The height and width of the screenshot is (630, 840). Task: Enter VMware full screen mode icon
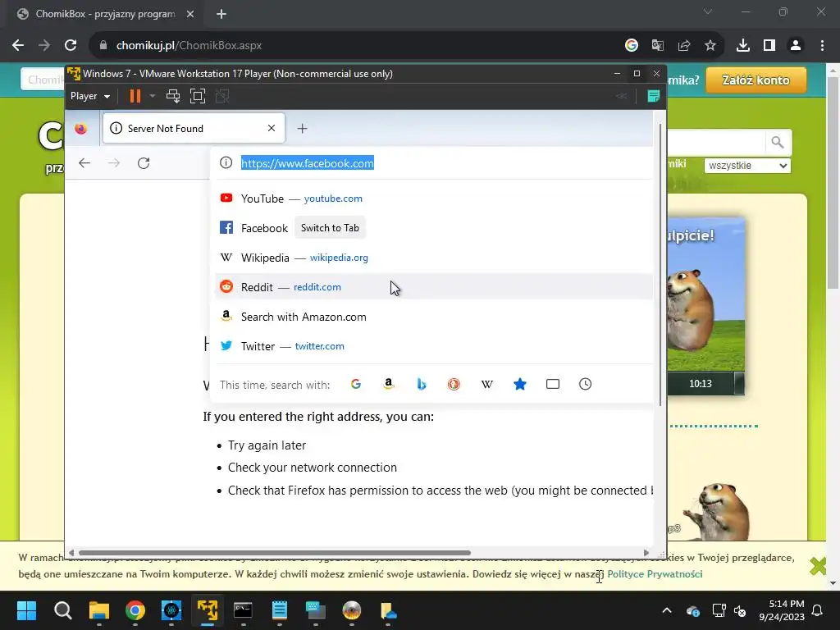pyautogui.click(x=198, y=96)
